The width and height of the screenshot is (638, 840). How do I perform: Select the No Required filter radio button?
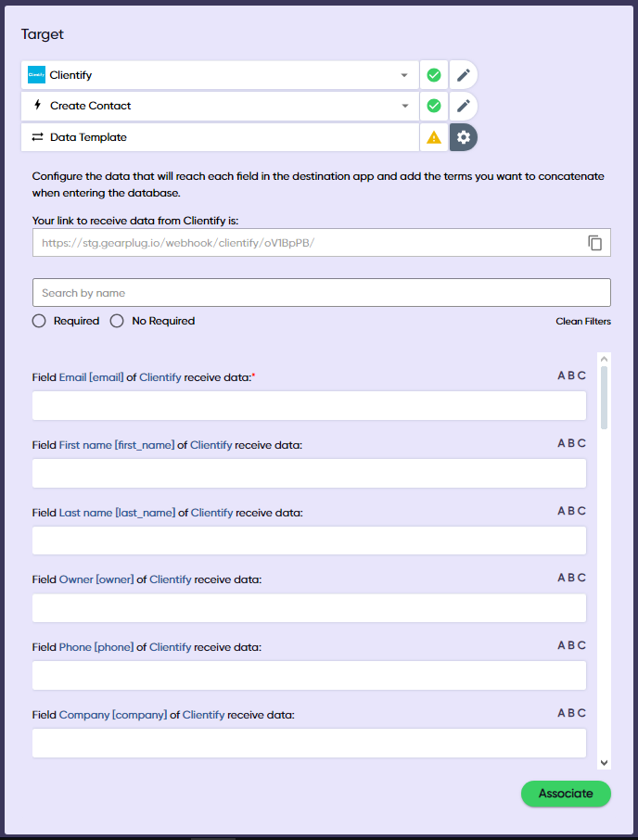click(117, 321)
